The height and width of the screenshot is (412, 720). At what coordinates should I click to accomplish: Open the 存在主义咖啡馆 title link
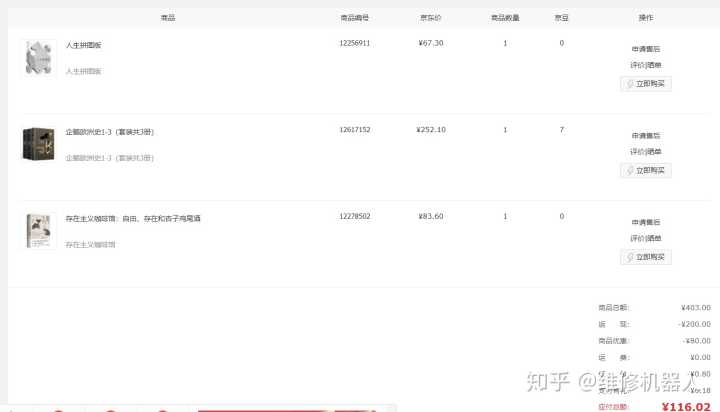point(133,218)
